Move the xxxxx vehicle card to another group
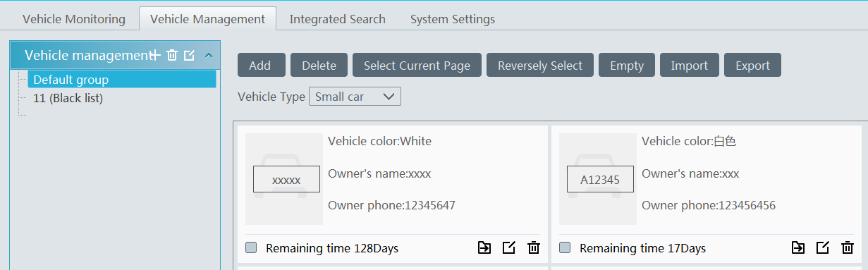Image resolution: width=868 pixels, height=270 pixels. pyautogui.click(x=484, y=247)
